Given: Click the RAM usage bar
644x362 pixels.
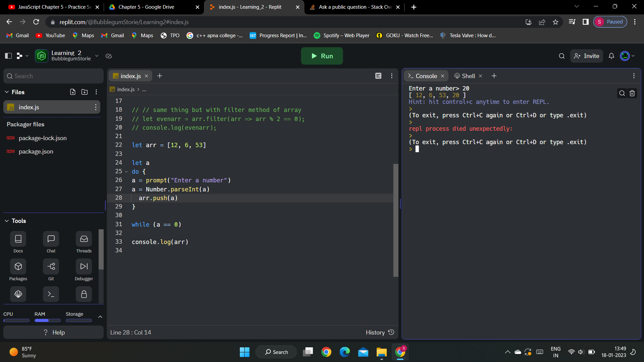Looking at the screenshot, I should pyautogui.click(x=48, y=321).
